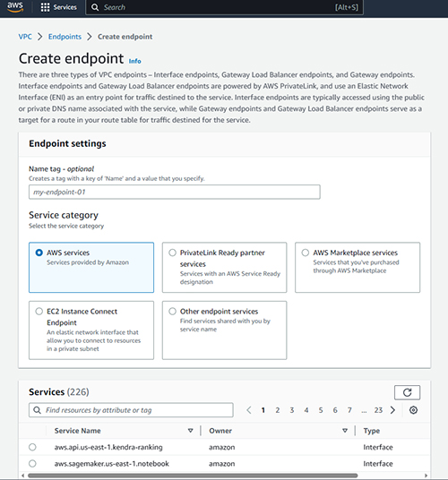Select the kendra-ranking service row radio
Screen dimensions: 448x480
click(32, 447)
